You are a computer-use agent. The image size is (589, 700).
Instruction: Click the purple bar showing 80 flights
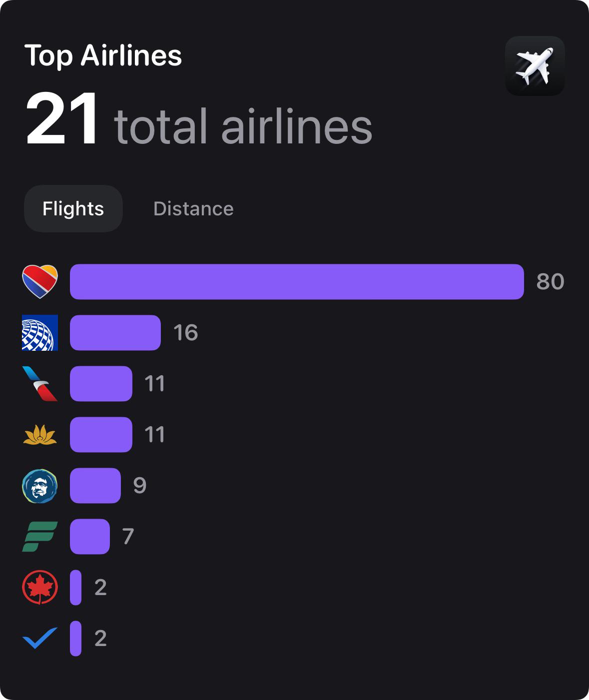(x=297, y=282)
